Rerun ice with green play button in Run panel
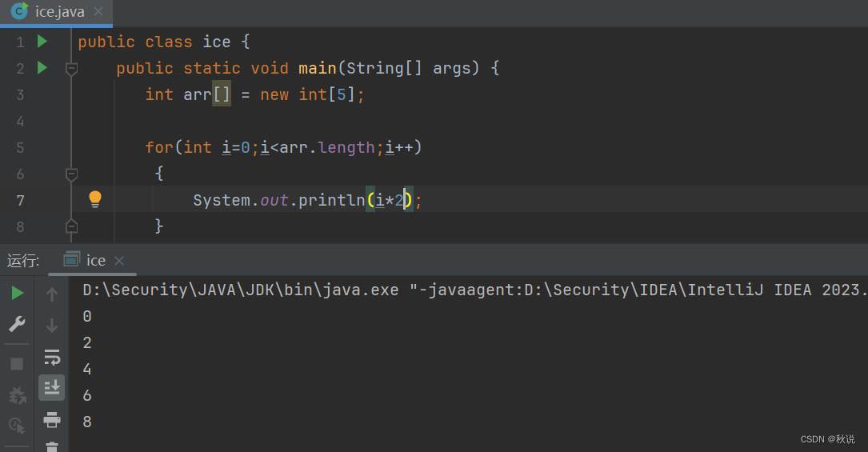This screenshot has width=868, height=452. 18,294
